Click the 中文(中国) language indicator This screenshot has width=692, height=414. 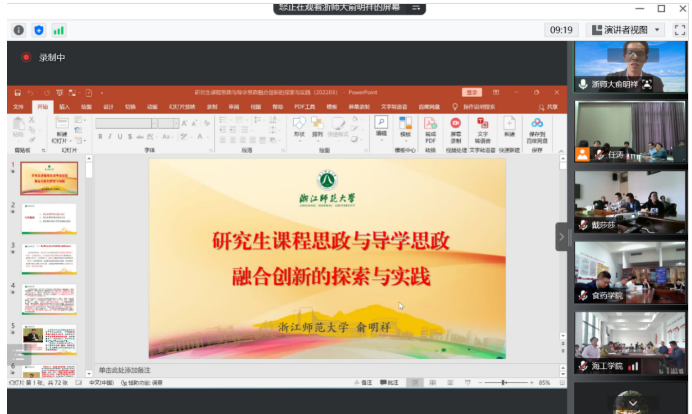click(x=102, y=383)
